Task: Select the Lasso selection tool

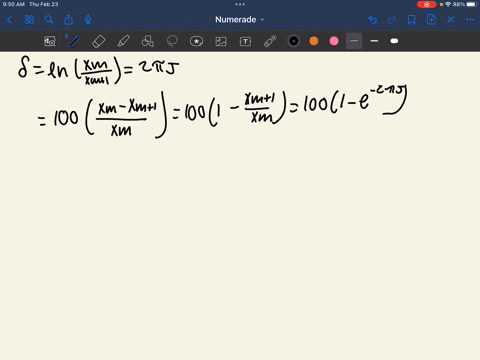Action: coord(172,41)
